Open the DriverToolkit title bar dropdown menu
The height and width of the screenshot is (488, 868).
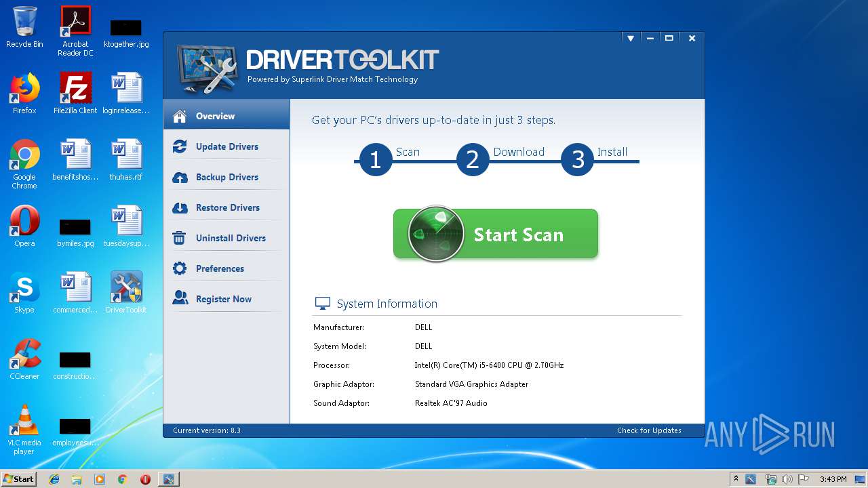click(631, 39)
